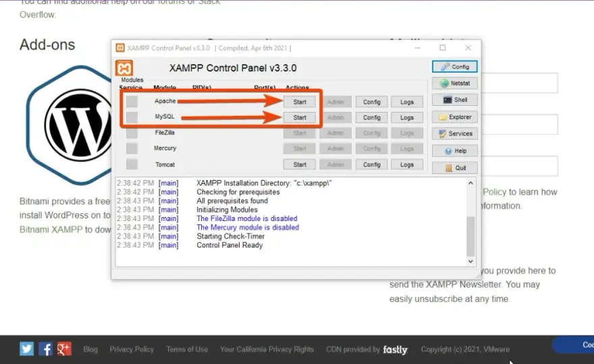The image size is (594, 364).
Task: Click the log scrollbar down arrow
Action: click(470, 262)
